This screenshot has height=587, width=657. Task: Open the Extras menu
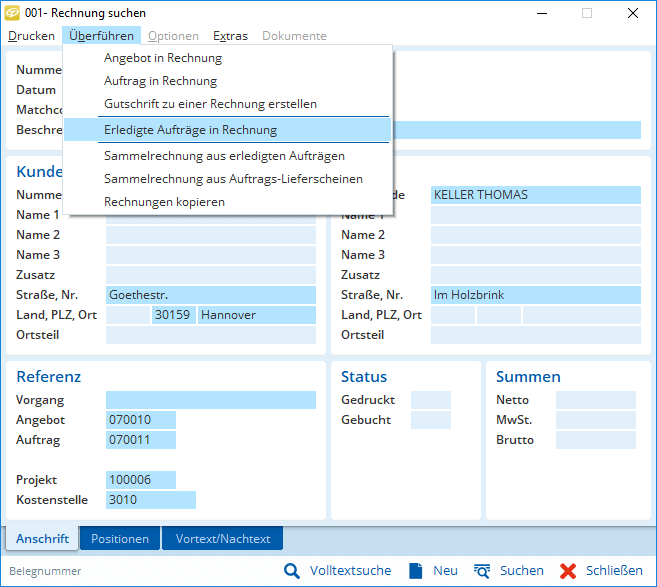(x=230, y=36)
